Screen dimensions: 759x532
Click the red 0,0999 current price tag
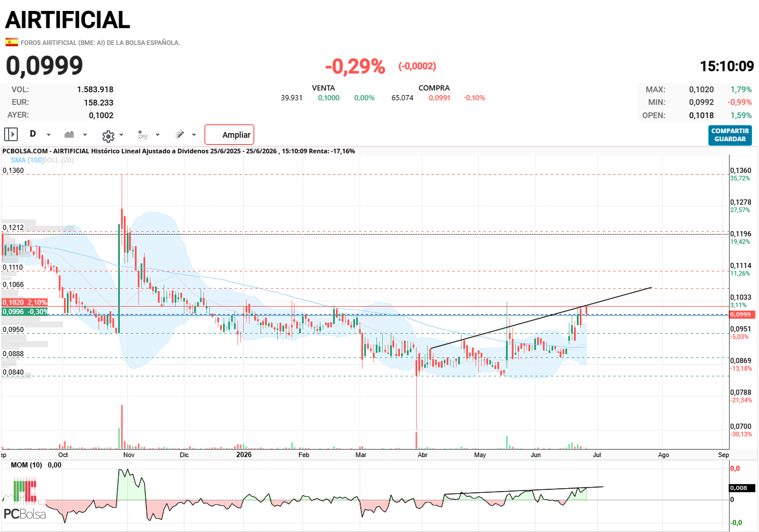(x=741, y=315)
